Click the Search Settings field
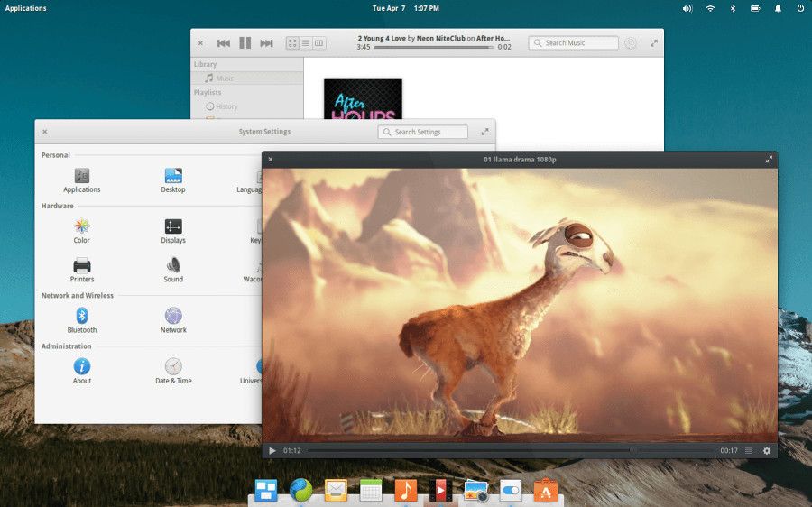 point(423,132)
